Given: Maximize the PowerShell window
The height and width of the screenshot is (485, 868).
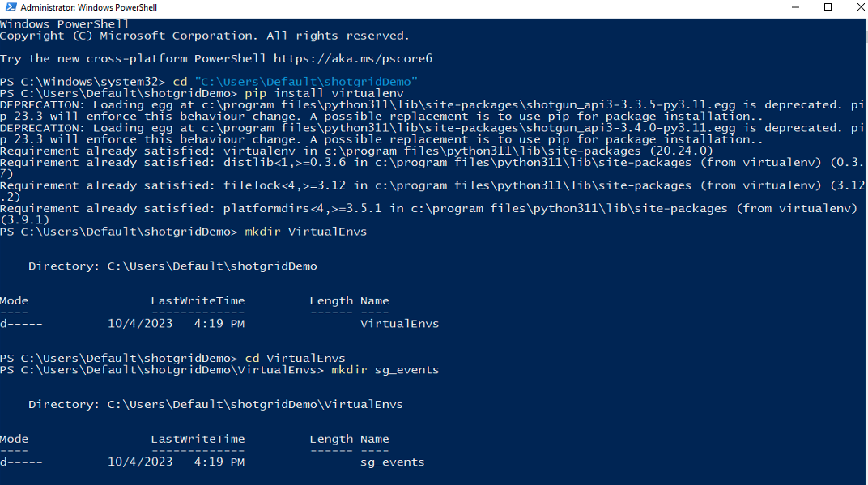Looking at the screenshot, I should (x=828, y=7).
